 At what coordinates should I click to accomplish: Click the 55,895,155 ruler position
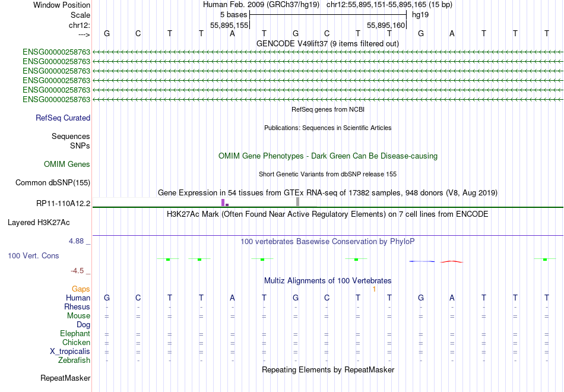[229, 25]
